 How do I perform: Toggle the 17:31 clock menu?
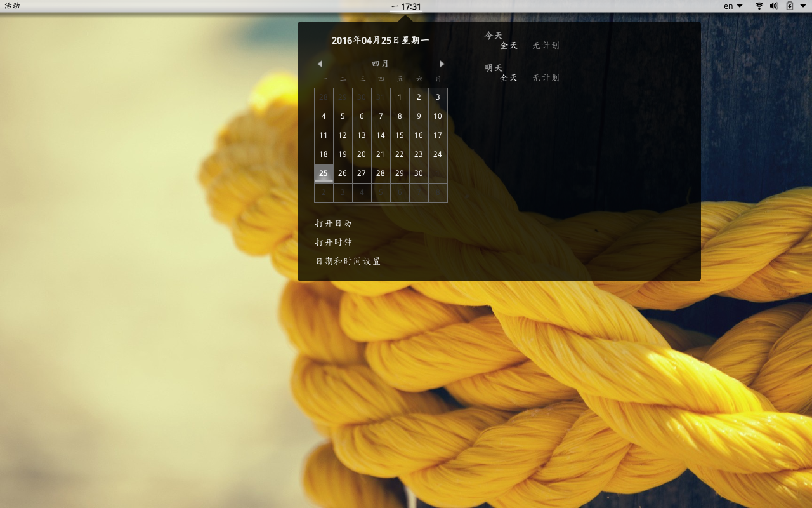coord(406,6)
